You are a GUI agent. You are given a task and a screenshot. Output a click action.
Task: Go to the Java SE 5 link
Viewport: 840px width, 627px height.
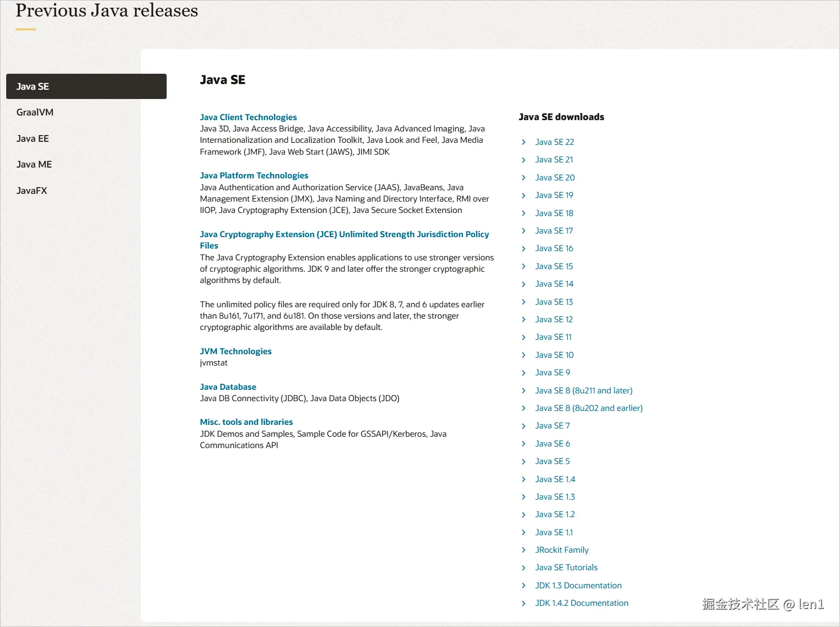click(552, 461)
